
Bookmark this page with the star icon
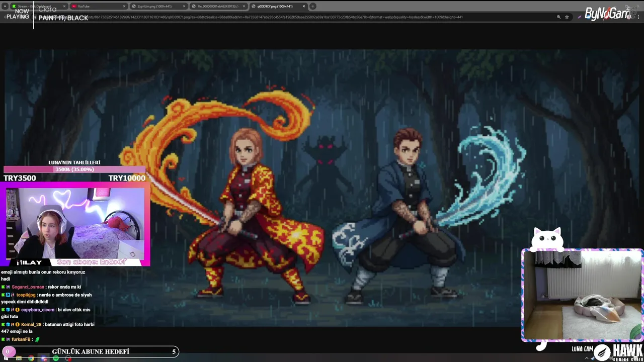pos(567,17)
